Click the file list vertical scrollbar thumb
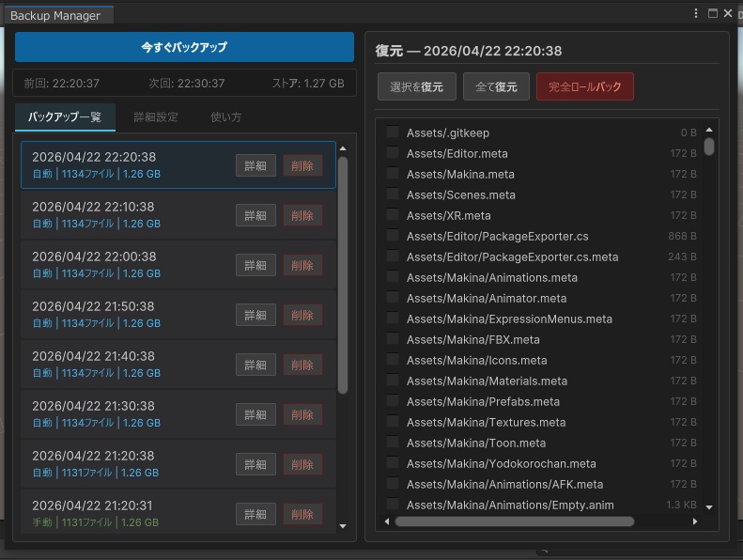The height and width of the screenshot is (560, 743). coord(709,147)
